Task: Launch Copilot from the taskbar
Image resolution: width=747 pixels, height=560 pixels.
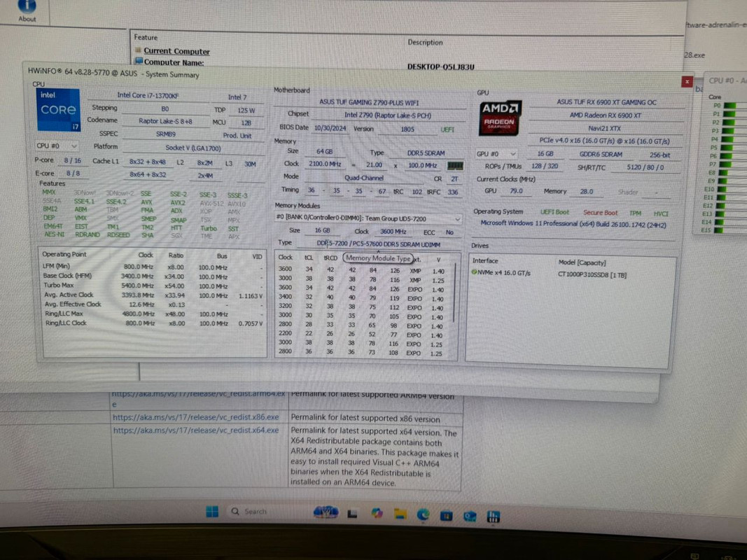Action: (377, 513)
